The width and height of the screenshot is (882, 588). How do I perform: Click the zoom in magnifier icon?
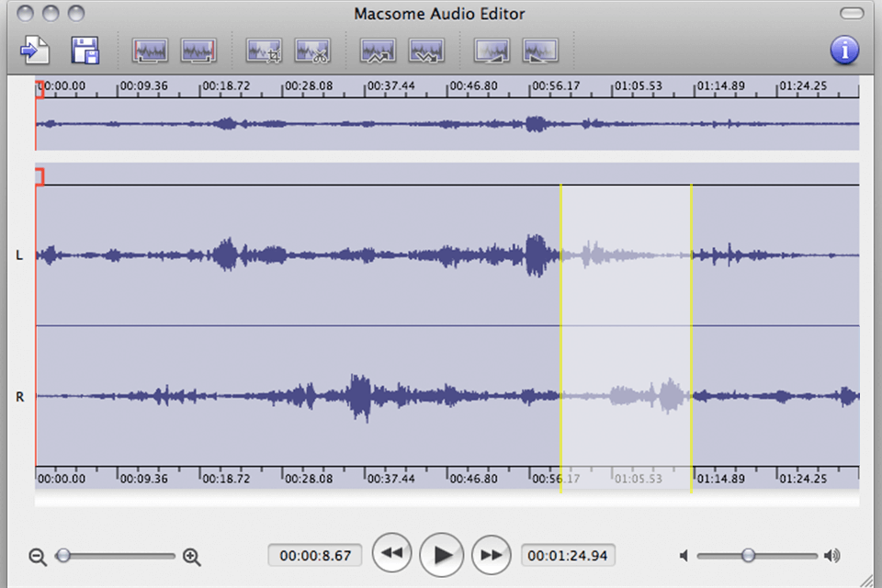pyautogui.click(x=192, y=557)
